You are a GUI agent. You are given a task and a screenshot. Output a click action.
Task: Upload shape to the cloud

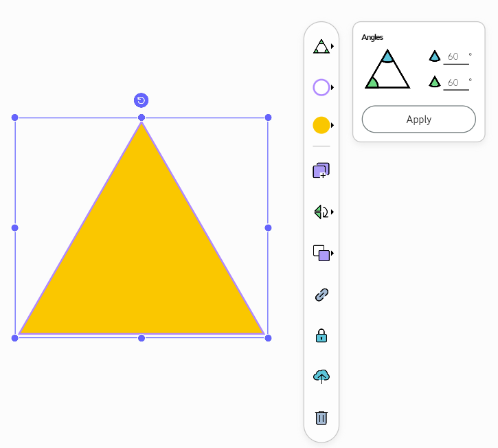click(x=321, y=377)
